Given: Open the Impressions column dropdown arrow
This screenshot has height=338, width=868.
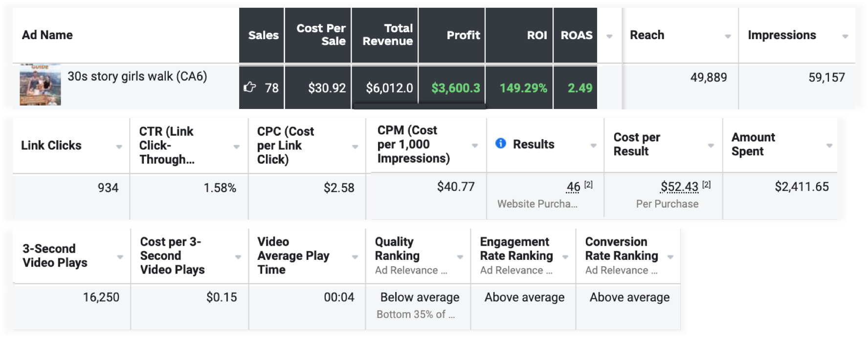Looking at the screenshot, I should coord(845,37).
